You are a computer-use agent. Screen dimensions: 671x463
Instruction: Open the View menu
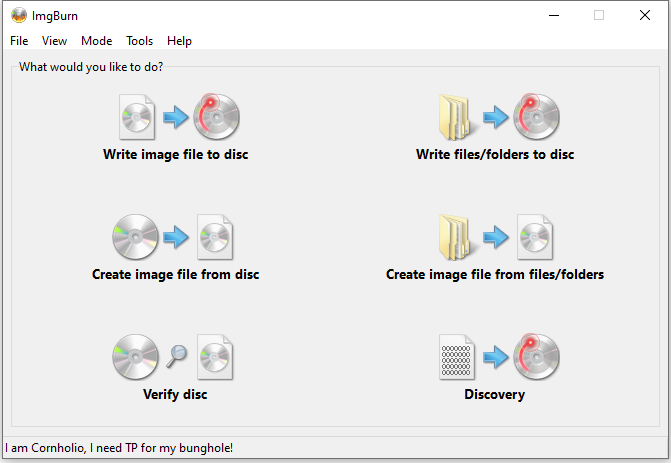[54, 41]
